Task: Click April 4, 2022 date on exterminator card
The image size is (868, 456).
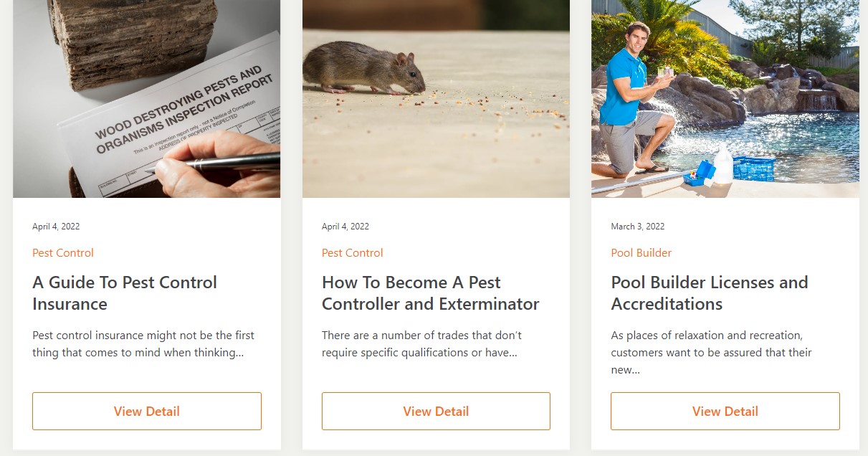Action: (x=345, y=227)
